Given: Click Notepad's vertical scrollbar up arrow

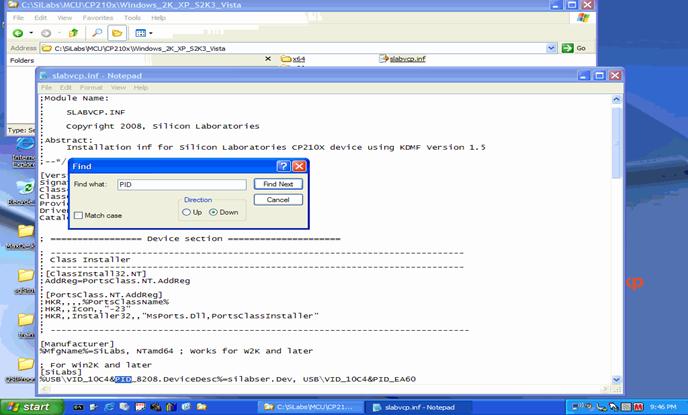Looking at the screenshot, I should click(616, 100).
